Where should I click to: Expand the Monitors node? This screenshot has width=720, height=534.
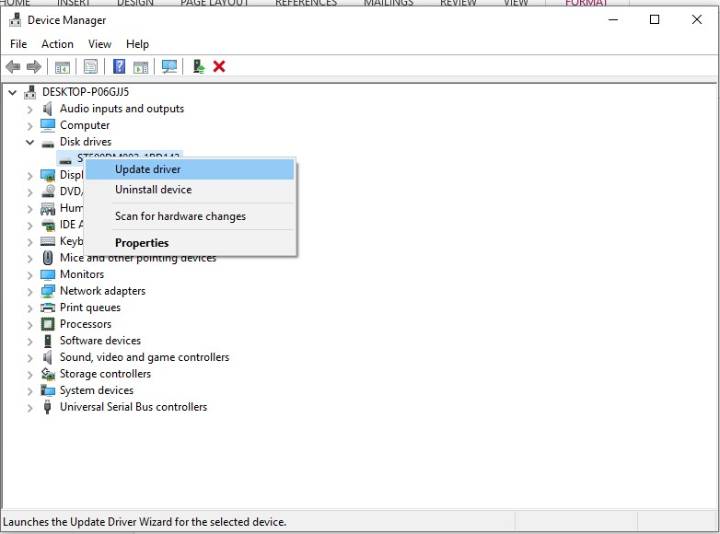pos(30,275)
